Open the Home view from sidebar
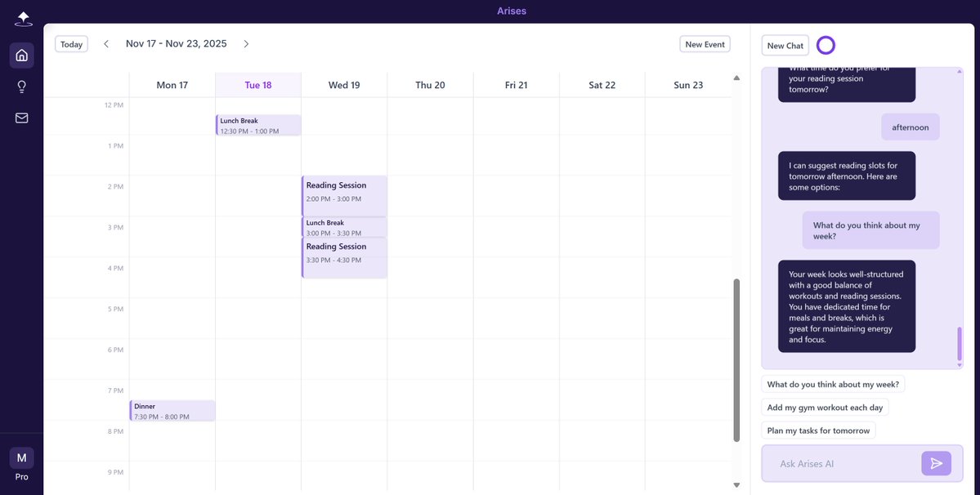The height and width of the screenshot is (495, 980). click(22, 56)
